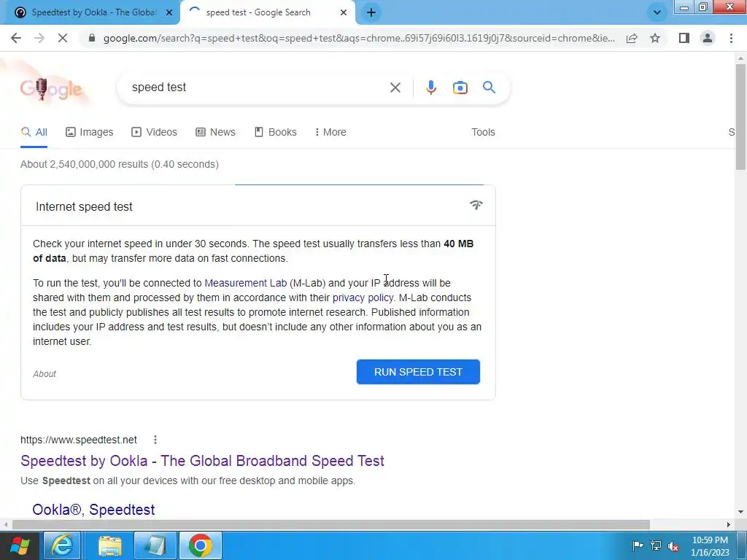Open a new tab

click(x=371, y=12)
